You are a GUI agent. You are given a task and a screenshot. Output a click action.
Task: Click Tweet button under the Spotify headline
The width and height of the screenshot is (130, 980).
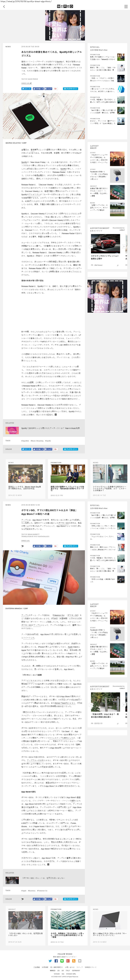[x=26, y=88]
